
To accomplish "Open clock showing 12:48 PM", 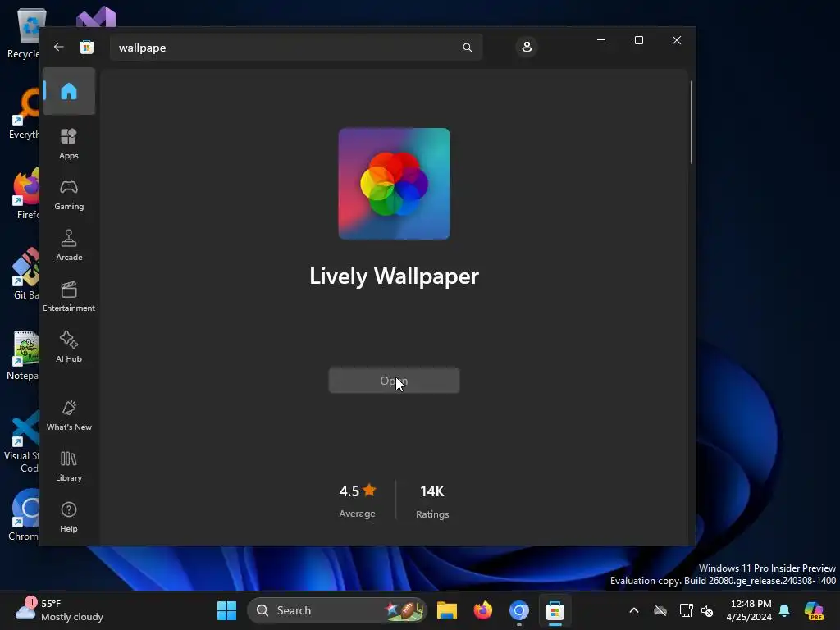I will (749, 610).
